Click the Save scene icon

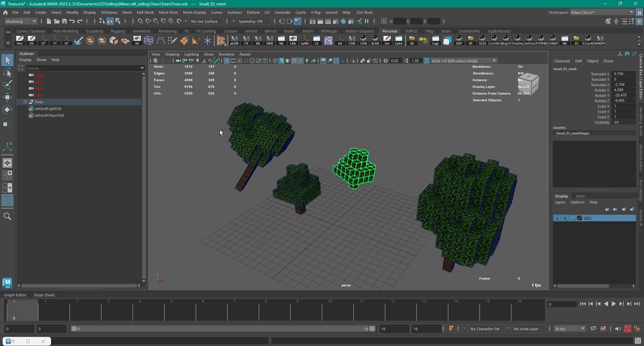pyautogui.click(x=64, y=21)
